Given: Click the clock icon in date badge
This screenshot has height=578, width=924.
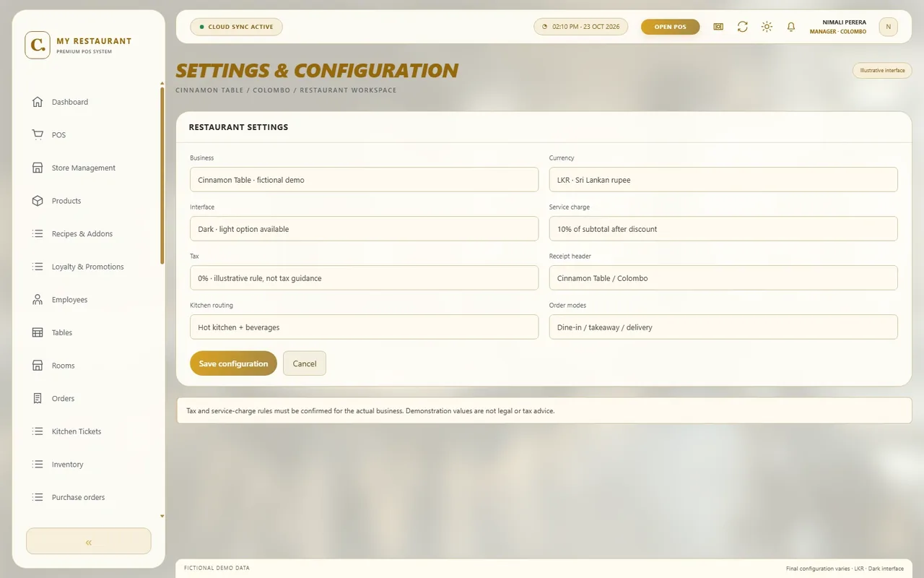Looking at the screenshot, I should pyautogui.click(x=545, y=27).
